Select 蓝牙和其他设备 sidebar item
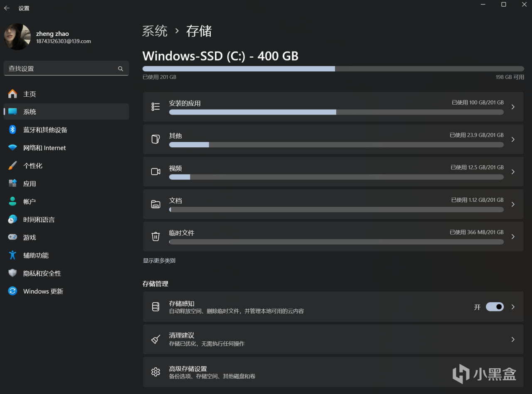 66,130
